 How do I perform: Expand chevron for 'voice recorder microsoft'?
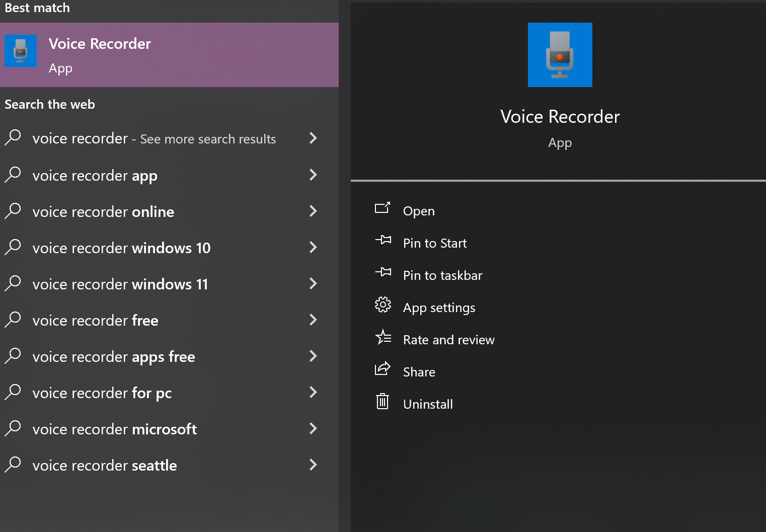pos(313,428)
